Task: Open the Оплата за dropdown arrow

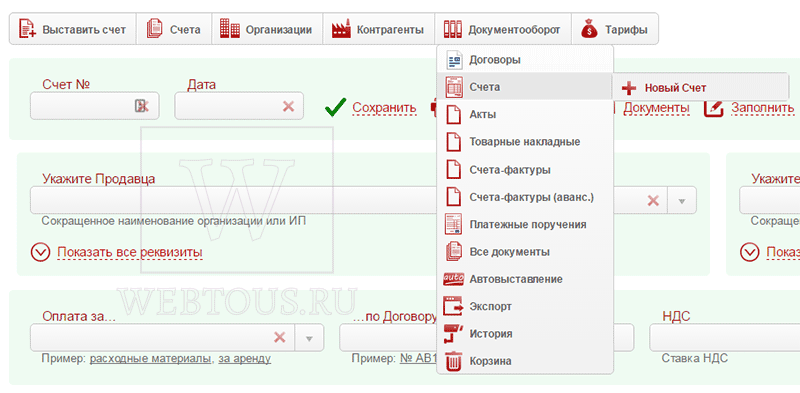Action: pyautogui.click(x=309, y=338)
